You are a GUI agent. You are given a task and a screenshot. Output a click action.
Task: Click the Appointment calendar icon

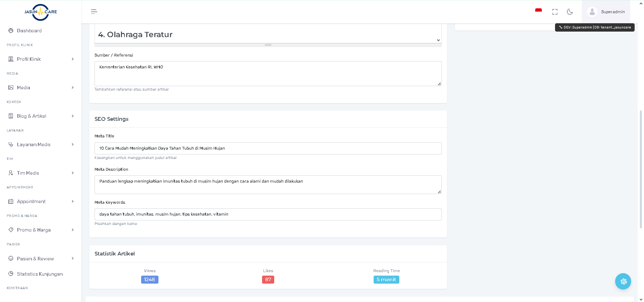tap(11, 201)
